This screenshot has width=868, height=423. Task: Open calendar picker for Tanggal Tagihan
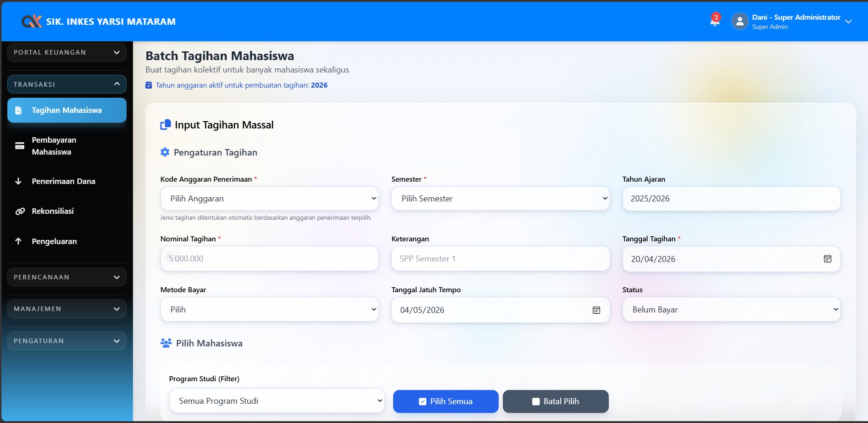tap(827, 259)
